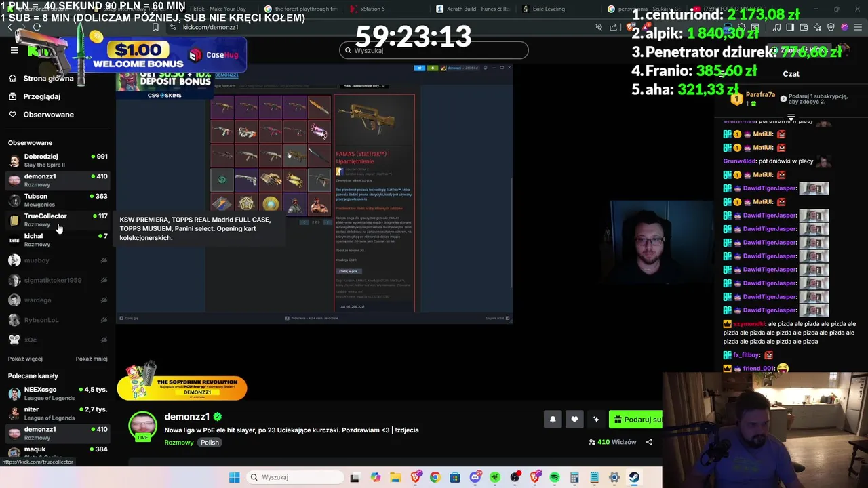This screenshot has width=868, height=488.
Task: Toggle follow with the heart button
Action: tap(574, 420)
